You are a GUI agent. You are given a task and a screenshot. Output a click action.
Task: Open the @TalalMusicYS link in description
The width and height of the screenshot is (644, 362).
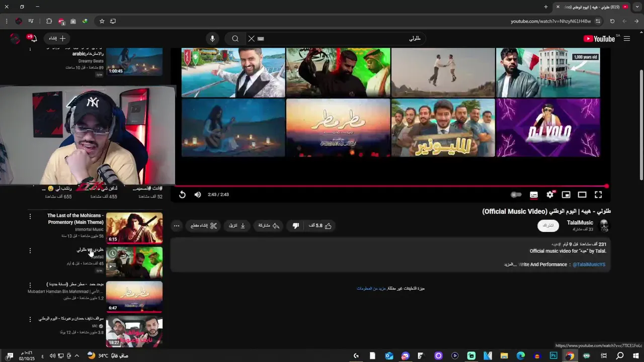click(589, 264)
